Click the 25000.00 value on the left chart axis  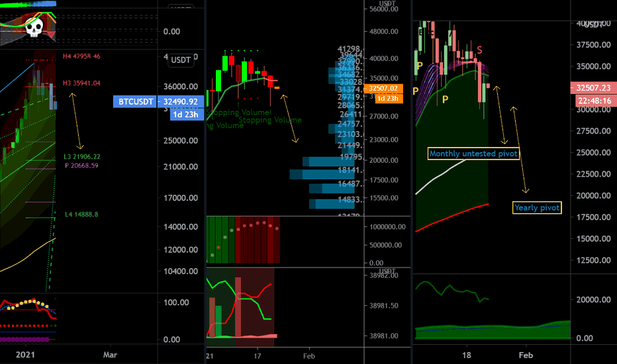tap(181, 140)
